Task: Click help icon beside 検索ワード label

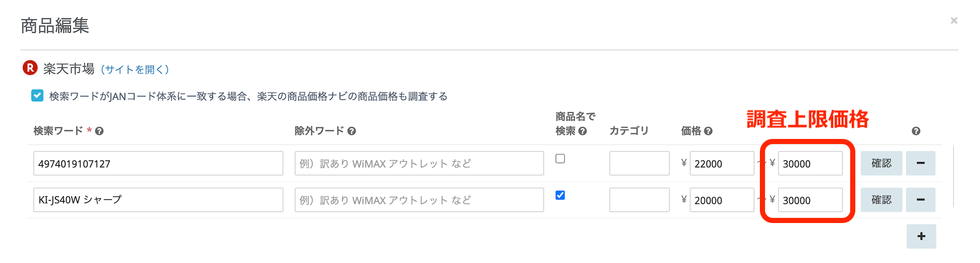Action: click(x=100, y=131)
